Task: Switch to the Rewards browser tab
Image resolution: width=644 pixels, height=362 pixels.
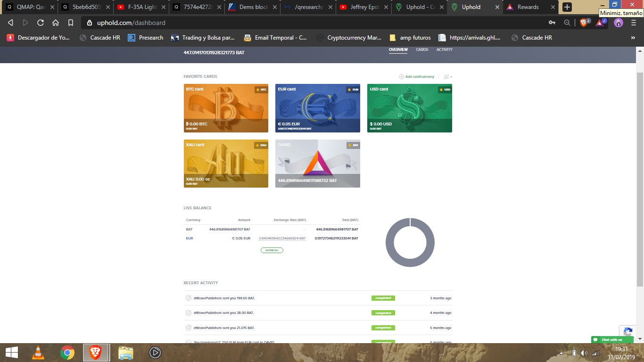Action: coord(530,7)
